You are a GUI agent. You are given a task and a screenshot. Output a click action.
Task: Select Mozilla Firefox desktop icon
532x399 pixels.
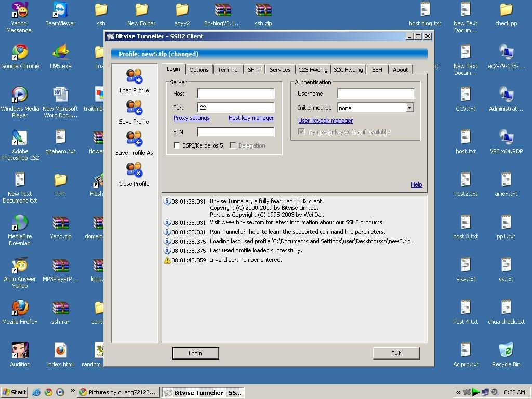coord(20,312)
